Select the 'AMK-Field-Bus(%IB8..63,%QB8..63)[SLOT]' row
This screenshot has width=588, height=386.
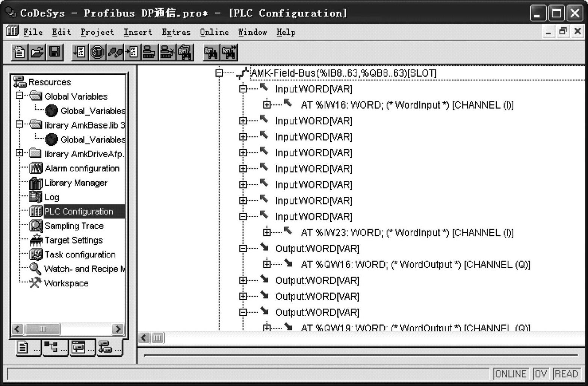343,73
